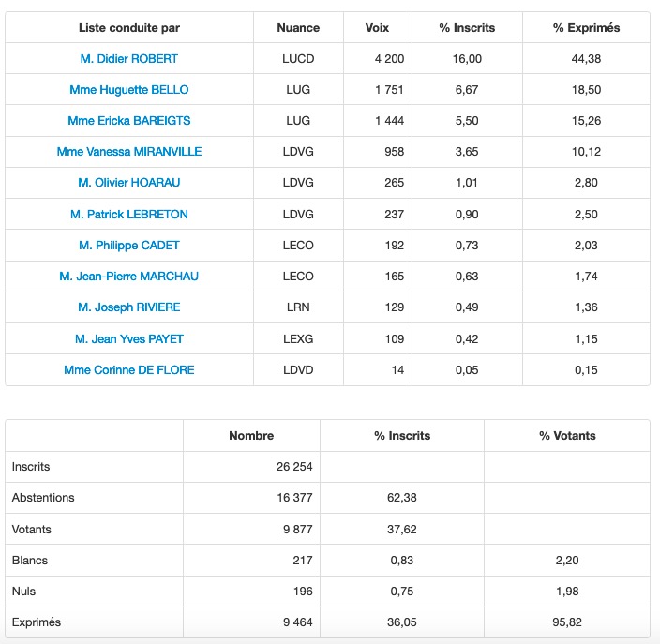Open Mme Corinne DE FLORE link
This screenshot has height=644, width=660.
coord(129,370)
